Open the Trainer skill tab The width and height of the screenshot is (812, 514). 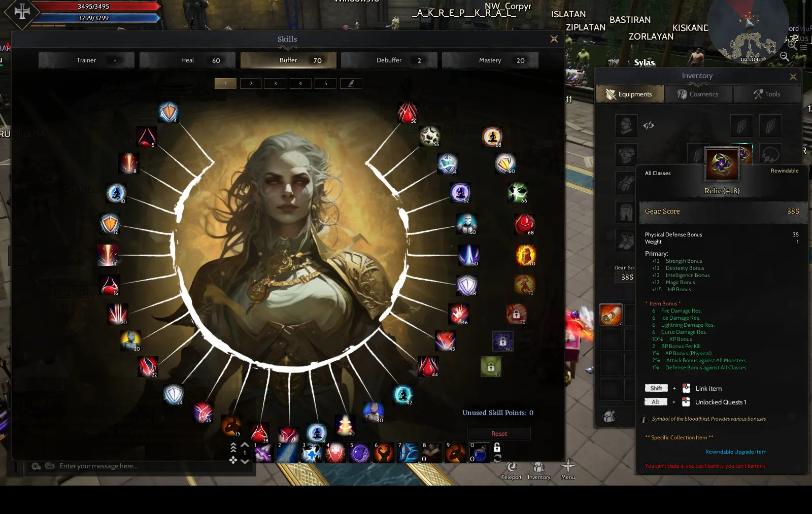click(x=86, y=60)
